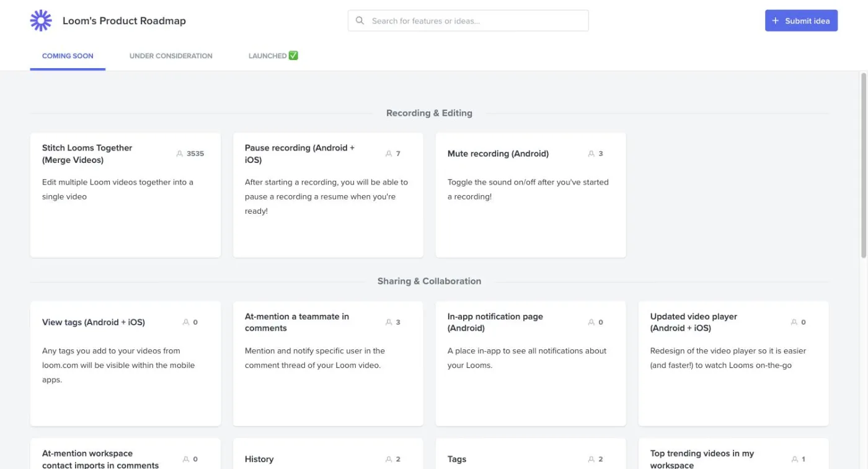Click vote icon on History card
This screenshot has height=469, width=868.
pyautogui.click(x=389, y=459)
